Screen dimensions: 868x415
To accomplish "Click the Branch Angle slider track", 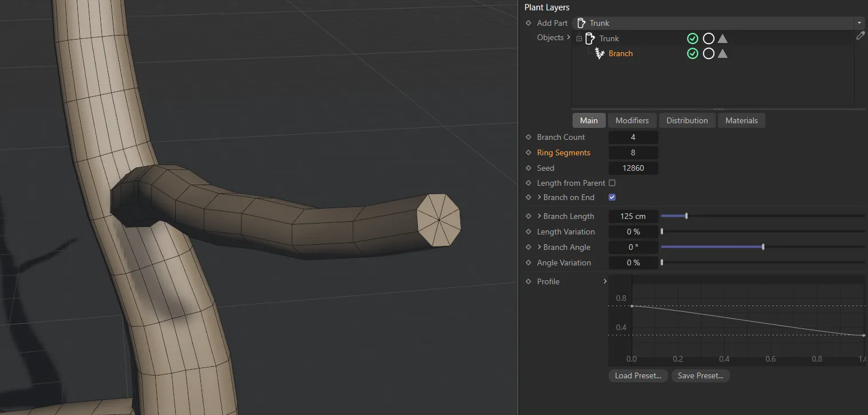I will pos(813,247).
